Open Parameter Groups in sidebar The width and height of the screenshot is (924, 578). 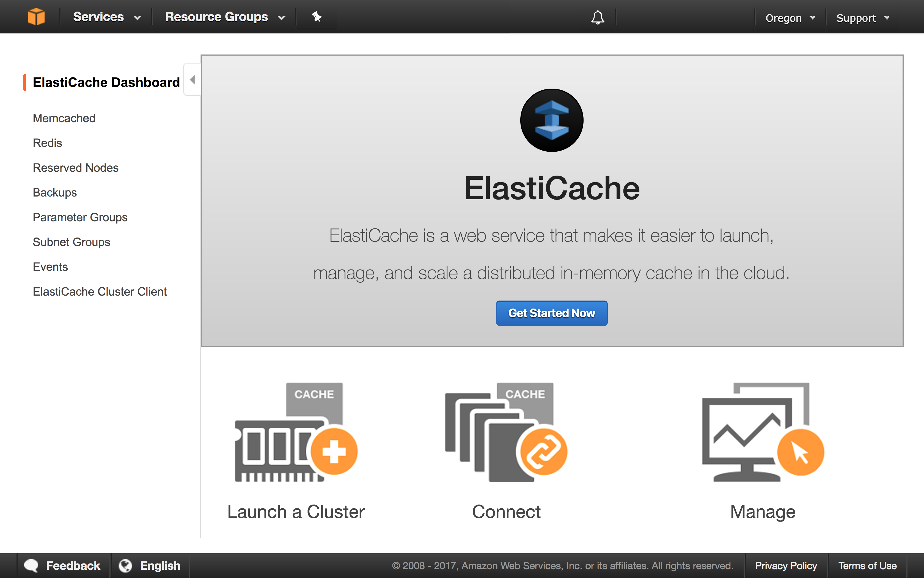coord(80,217)
